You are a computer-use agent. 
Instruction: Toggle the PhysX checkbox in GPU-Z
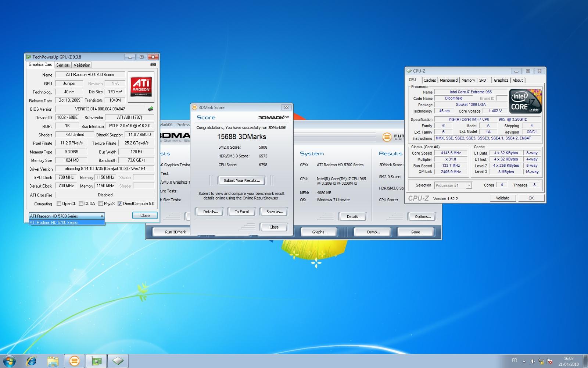coord(100,204)
